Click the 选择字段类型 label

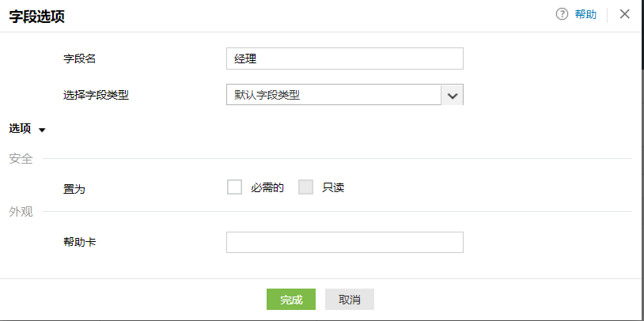pos(96,95)
